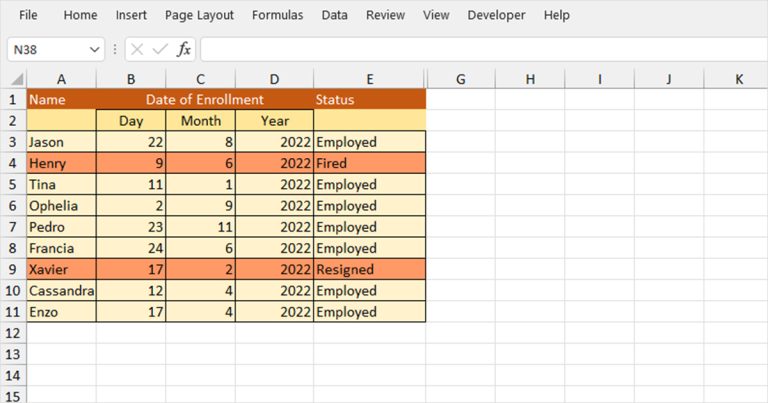
Task: Open the Help tab
Action: (557, 15)
